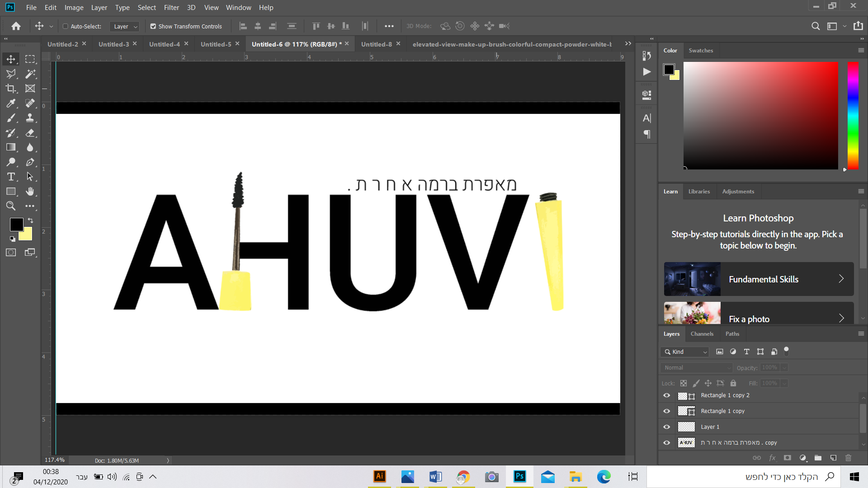The image size is (868, 488).
Task: Select the Pen tool
Action: [30, 162]
